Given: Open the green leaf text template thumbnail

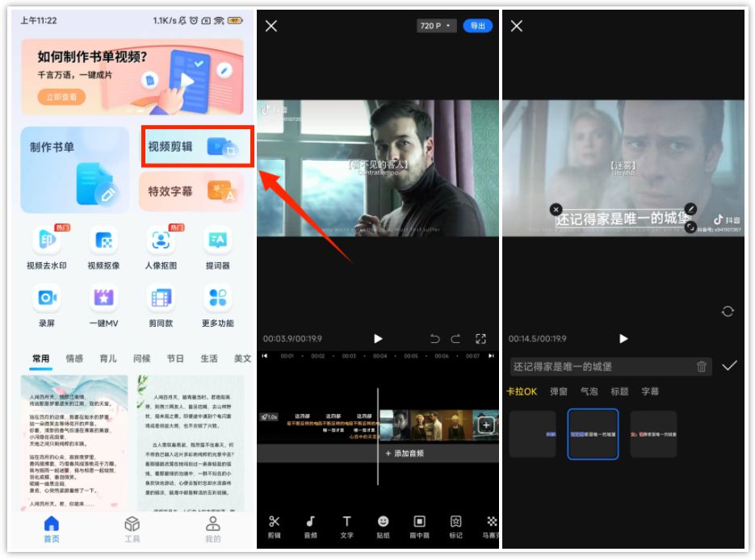Looking at the screenshot, I should coord(191,443).
